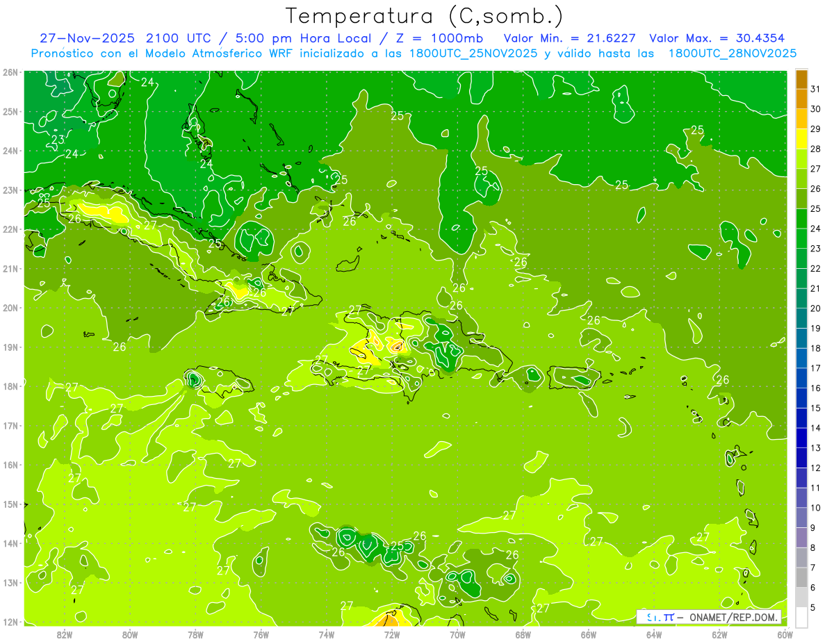This screenshot has width=834, height=644.
Task: Click the '66W' longitude axis label
Action: [x=589, y=634]
